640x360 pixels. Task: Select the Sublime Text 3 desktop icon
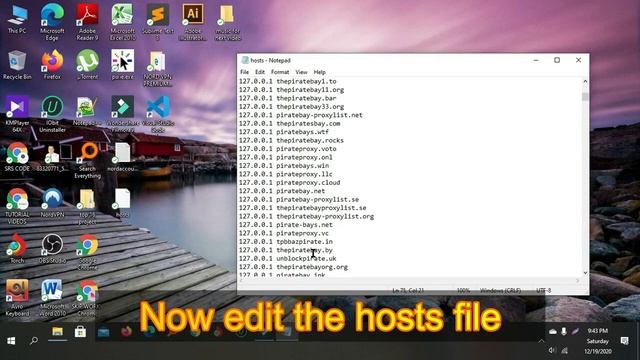click(158, 22)
